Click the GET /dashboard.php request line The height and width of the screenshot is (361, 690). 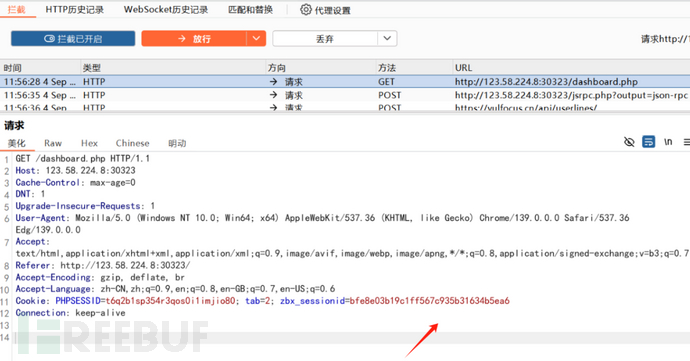83,158
